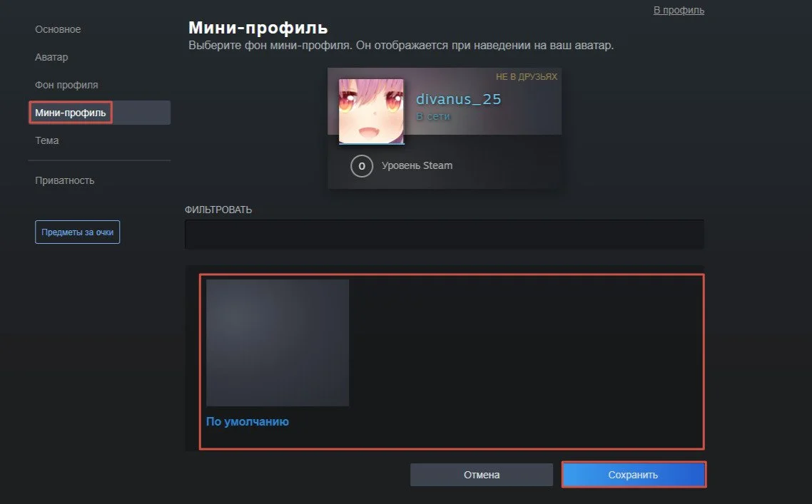Screen dimensions: 812x504
Task: Open the Тема settings section
Action: coord(46,140)
